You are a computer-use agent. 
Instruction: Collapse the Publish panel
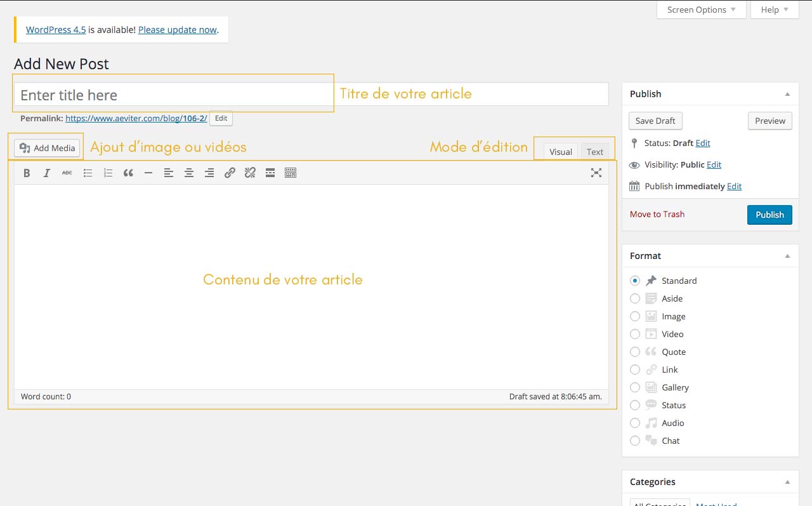click(787, 94)
